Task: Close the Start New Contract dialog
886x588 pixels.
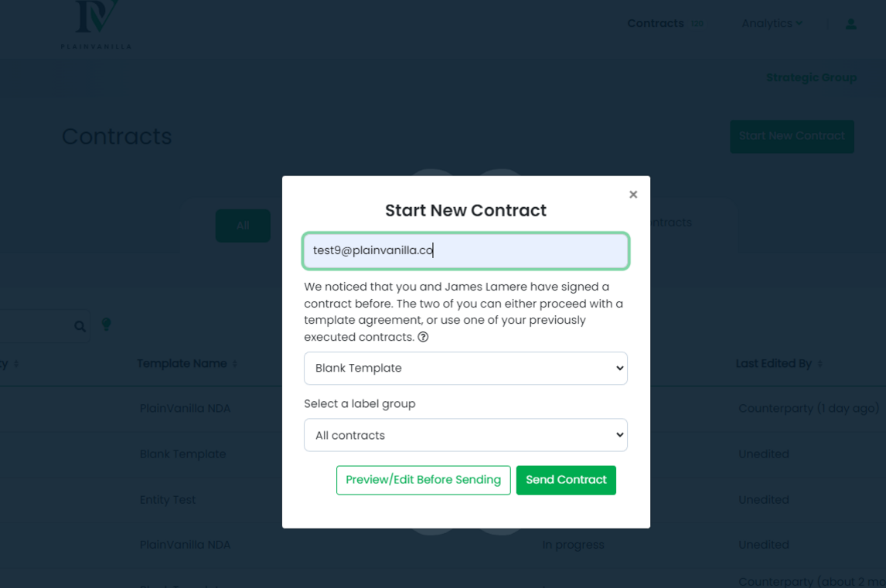Action: 633,195
